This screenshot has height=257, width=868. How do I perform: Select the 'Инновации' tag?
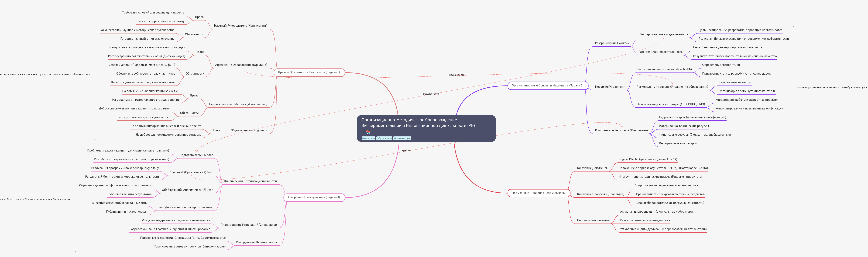(x=368, y=138)
